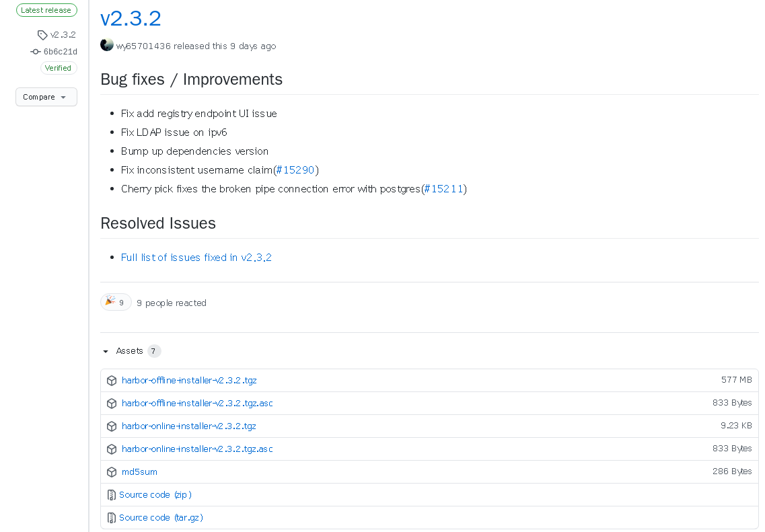Viewport: 765px width, 532px height.
Task: Click package icon of harbor-offline-installer-v2.3.2.tgz
Action: 112,381
